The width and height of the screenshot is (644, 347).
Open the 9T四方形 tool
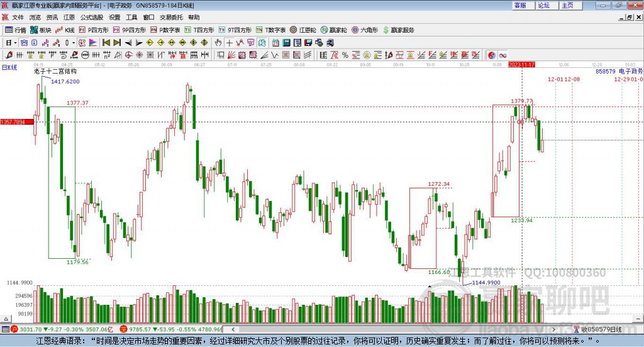235,30
